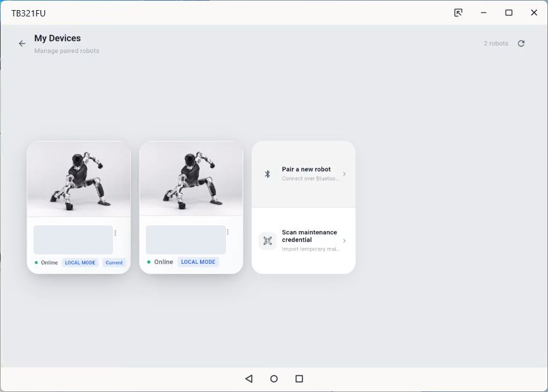The width and height of the screenshot is (548, 392).
Task: Click the LOCAL MODE badge on the Current robot
Action: [80, 263]
